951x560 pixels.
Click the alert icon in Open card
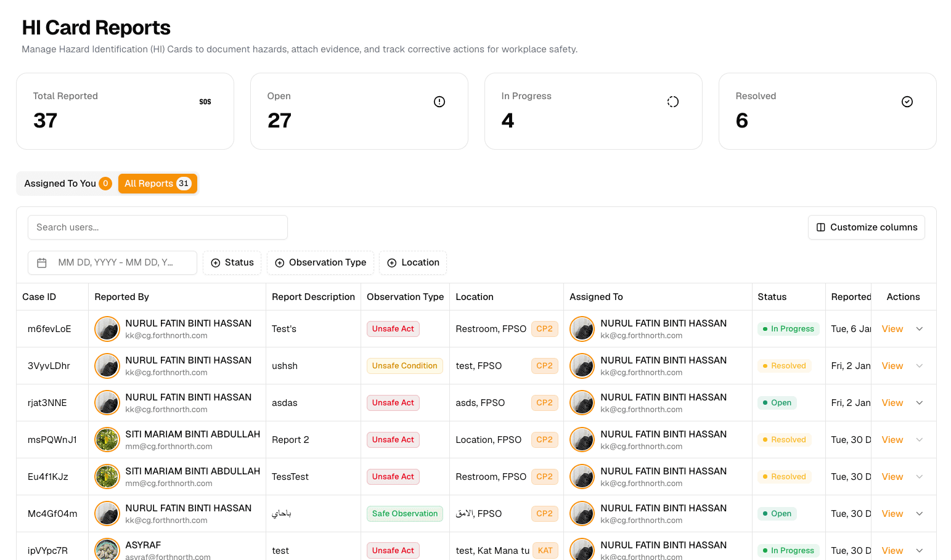[439, 102]
